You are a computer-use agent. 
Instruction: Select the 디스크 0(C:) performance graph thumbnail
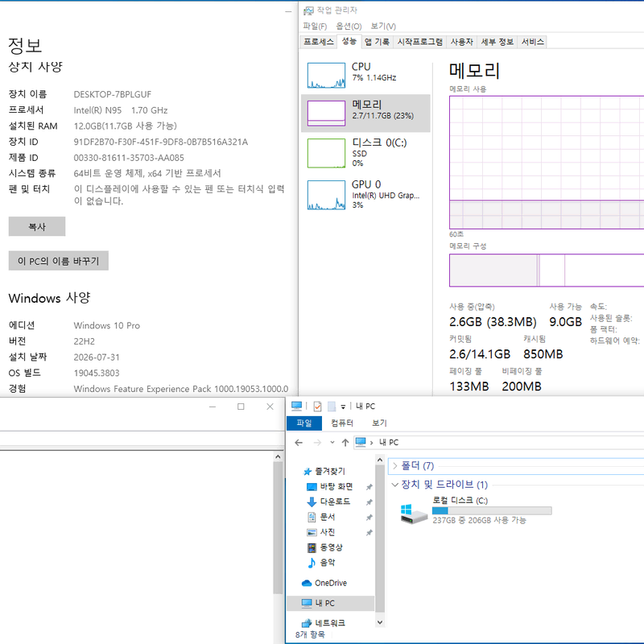pyautogui.click(x=326, y=153)
